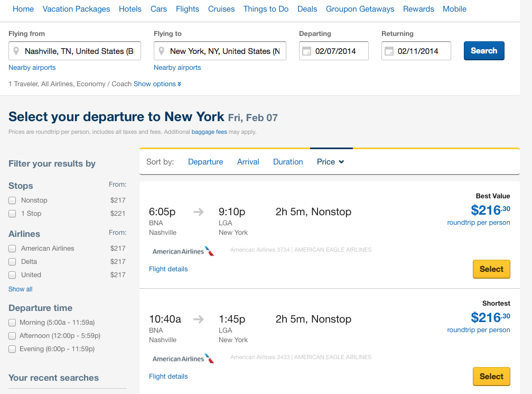Tick the Morning departure time checkbox

(12, 323)
